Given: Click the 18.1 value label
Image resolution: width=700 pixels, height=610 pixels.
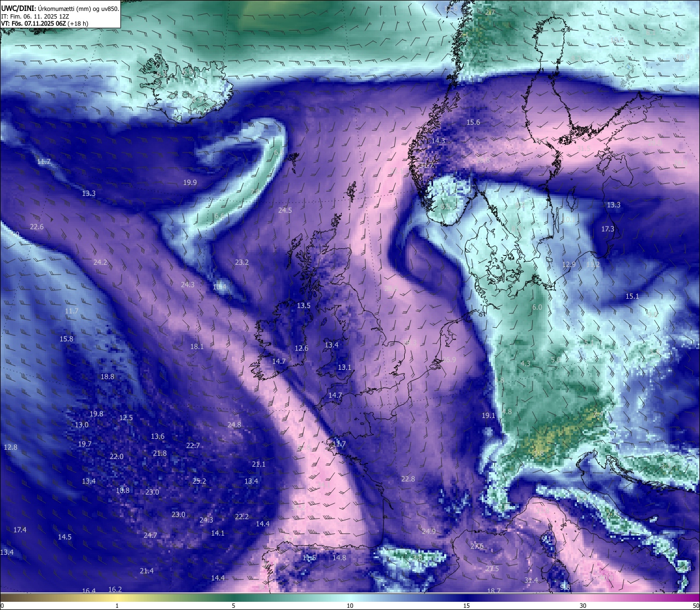Looking at the screenshot, I should (x=197, y=347).
